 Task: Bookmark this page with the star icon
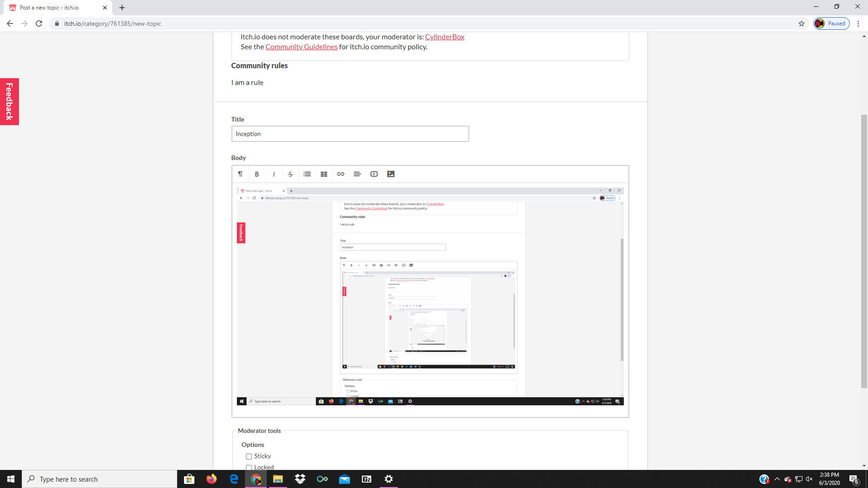click(x=802, y=23)
